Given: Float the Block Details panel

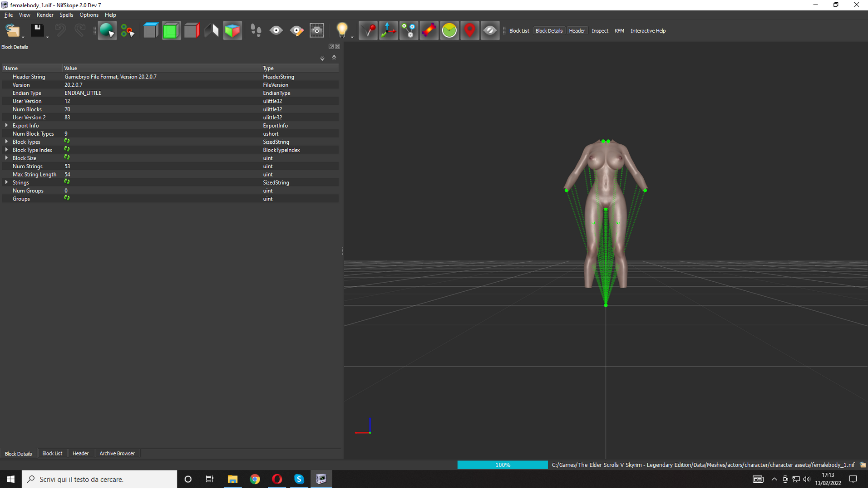Looking at the screenshot, I should [331, 46].
